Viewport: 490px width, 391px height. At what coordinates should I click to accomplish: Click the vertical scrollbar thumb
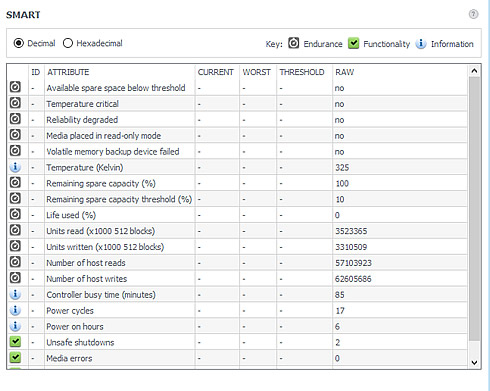(474, 209)
